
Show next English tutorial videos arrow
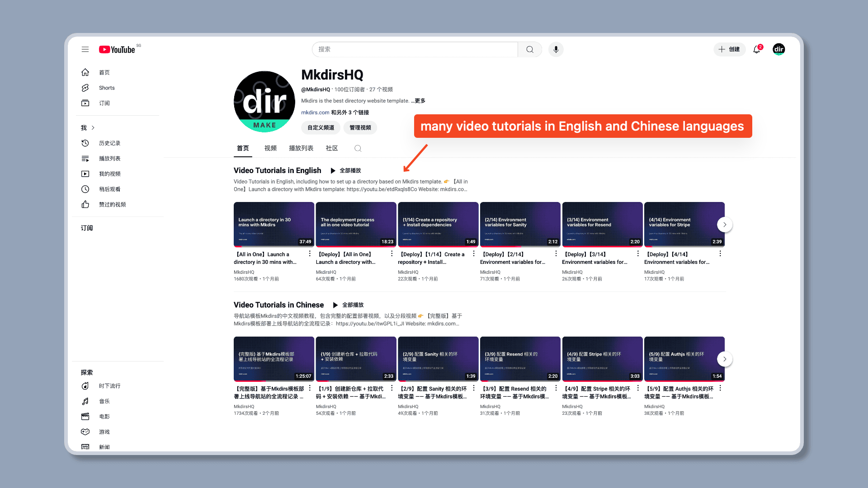tap(725, 225)
